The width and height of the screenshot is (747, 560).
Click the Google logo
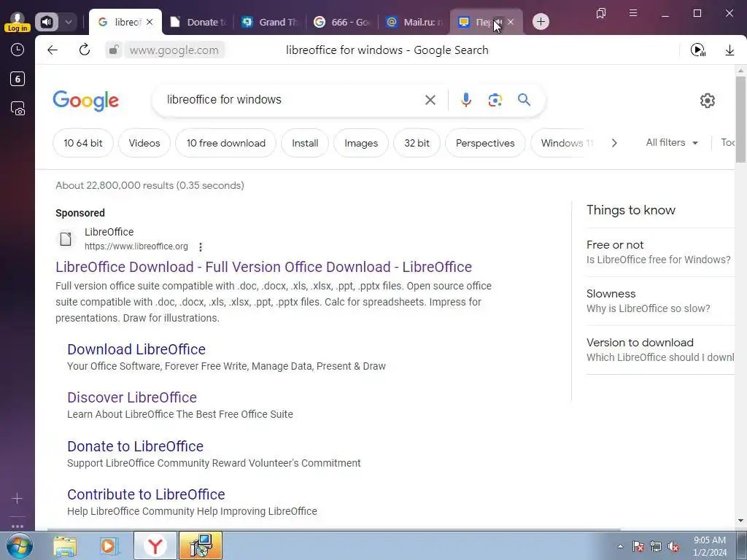pyautogui.click(x=86, y=101)
